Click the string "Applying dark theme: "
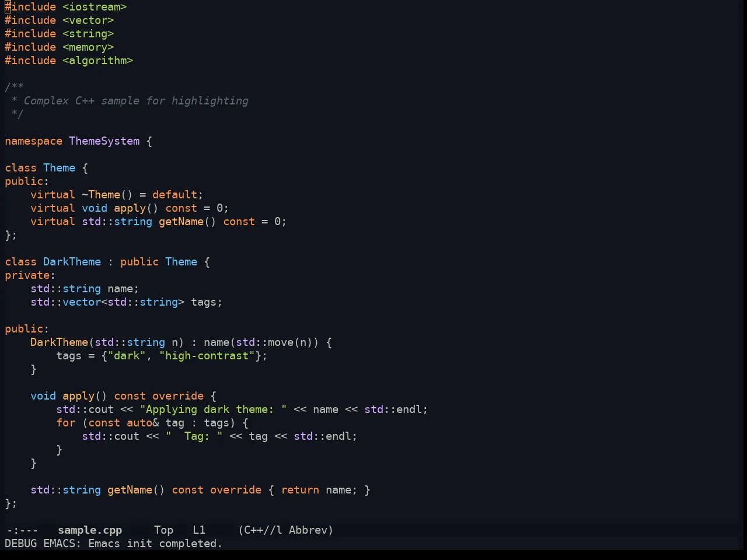This screenshot has height=560, width=747. (x=214, y=409)
